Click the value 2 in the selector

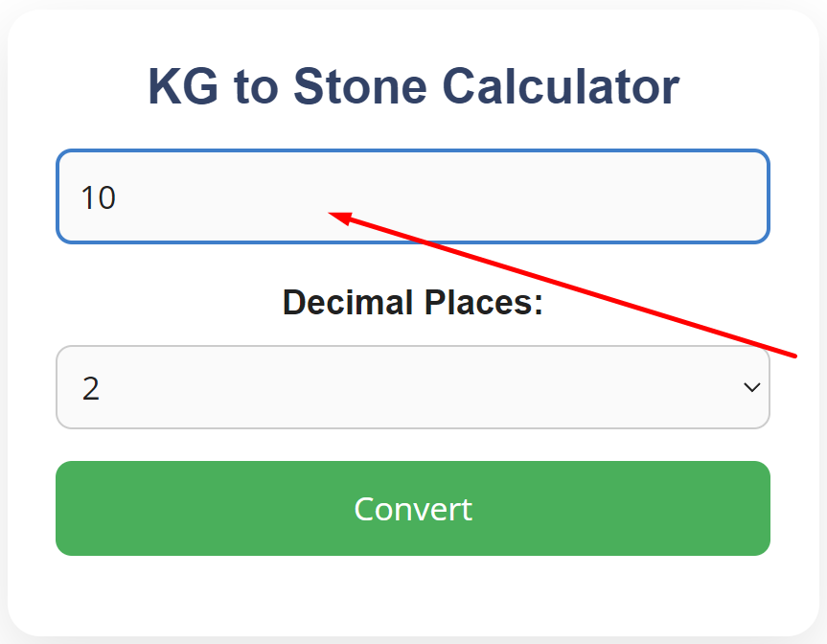point(93,387)
